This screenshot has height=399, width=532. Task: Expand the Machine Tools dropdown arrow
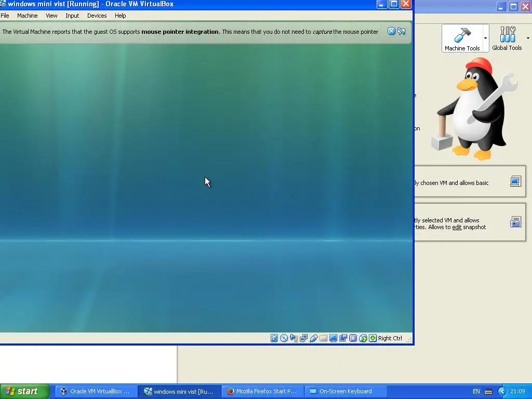click(x=486, y=38)
